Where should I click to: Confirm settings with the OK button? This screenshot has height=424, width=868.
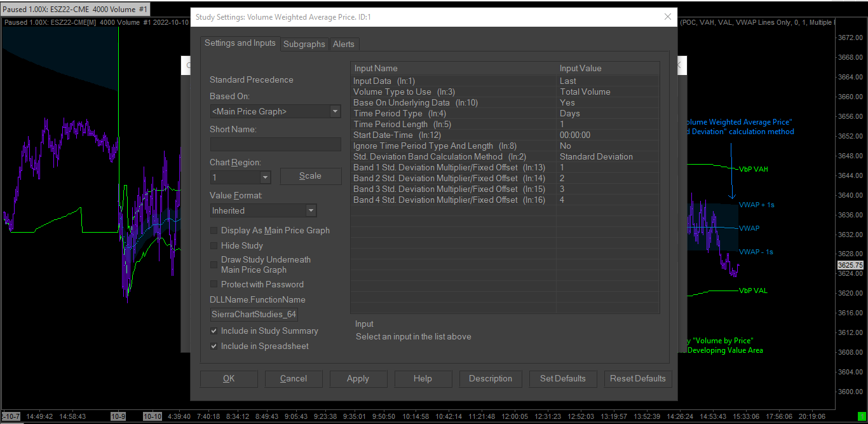pos(229,379)
